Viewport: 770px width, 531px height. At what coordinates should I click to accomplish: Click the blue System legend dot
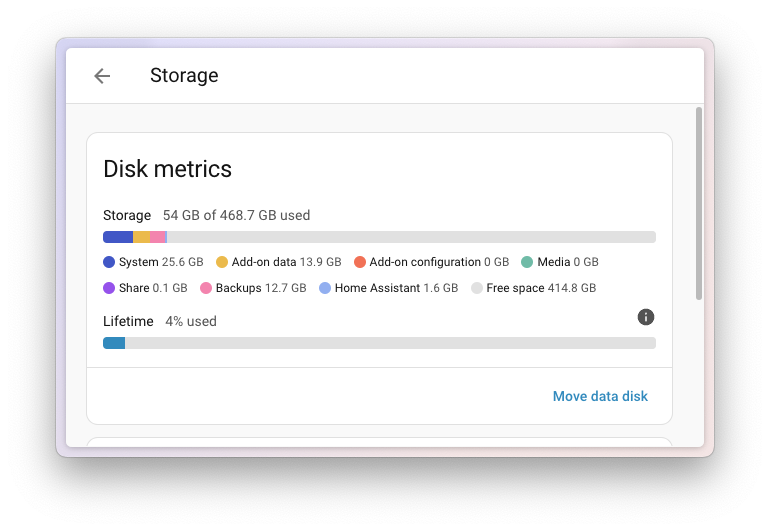tap(109, 262)
